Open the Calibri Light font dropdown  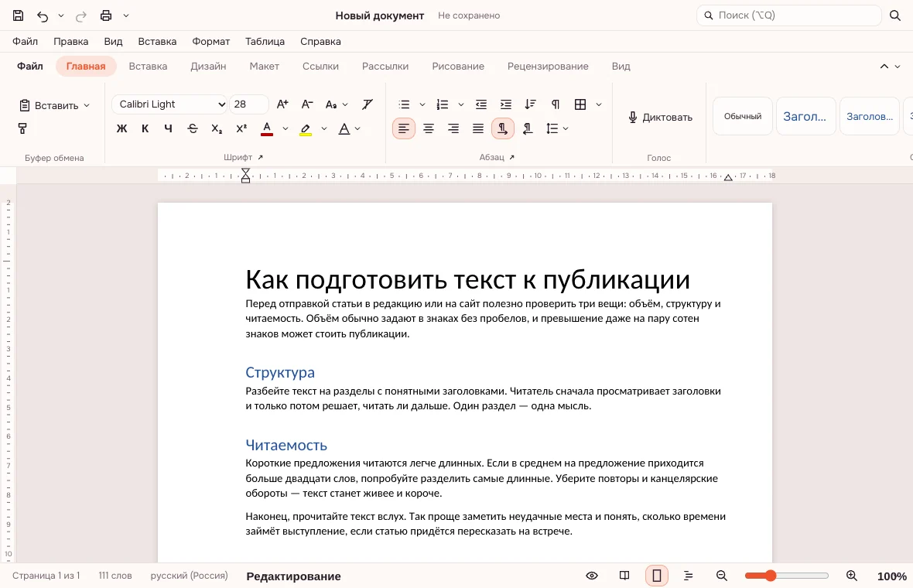[169, 104]
